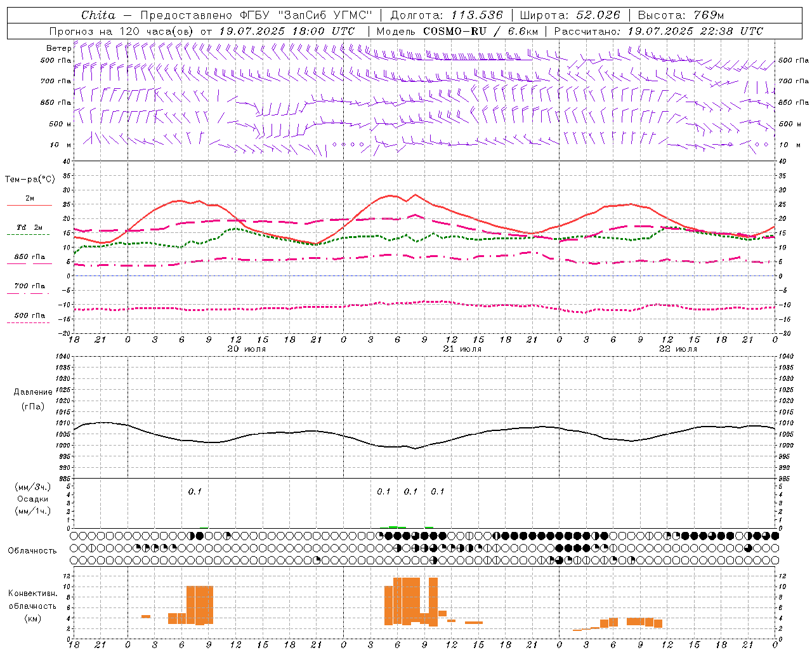Click the 21 июля date label
The height and width of the screenshot is (650, 812).
click(462, 348)
